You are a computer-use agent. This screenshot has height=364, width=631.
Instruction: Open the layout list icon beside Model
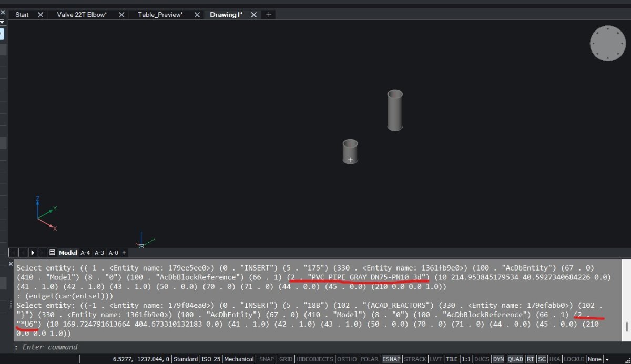52,253
